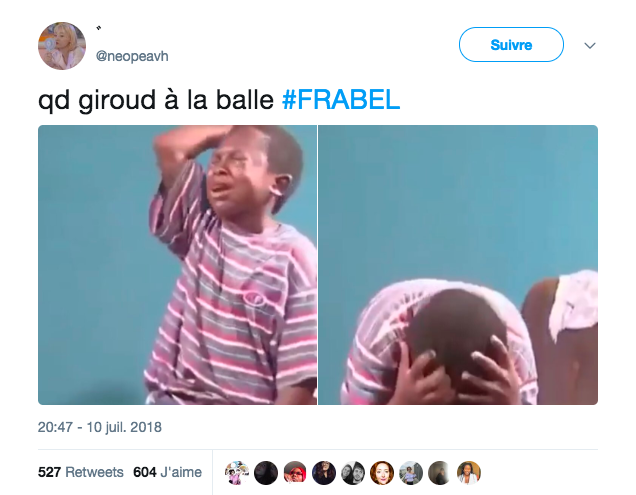Image resolution: width=636 pixels, height=495 pixels.
Task: View the 604 J'aime likes list
Action: click(168, 472)
